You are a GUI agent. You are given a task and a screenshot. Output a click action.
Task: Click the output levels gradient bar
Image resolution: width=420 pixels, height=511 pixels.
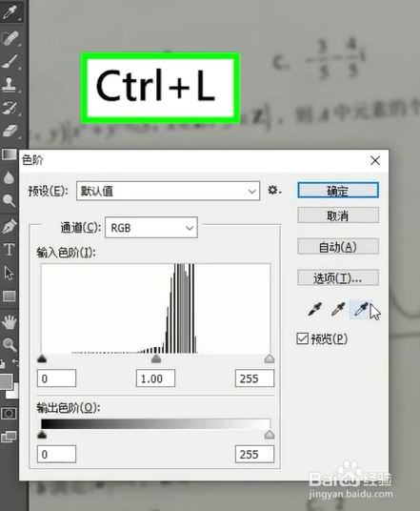coord(155,424)
